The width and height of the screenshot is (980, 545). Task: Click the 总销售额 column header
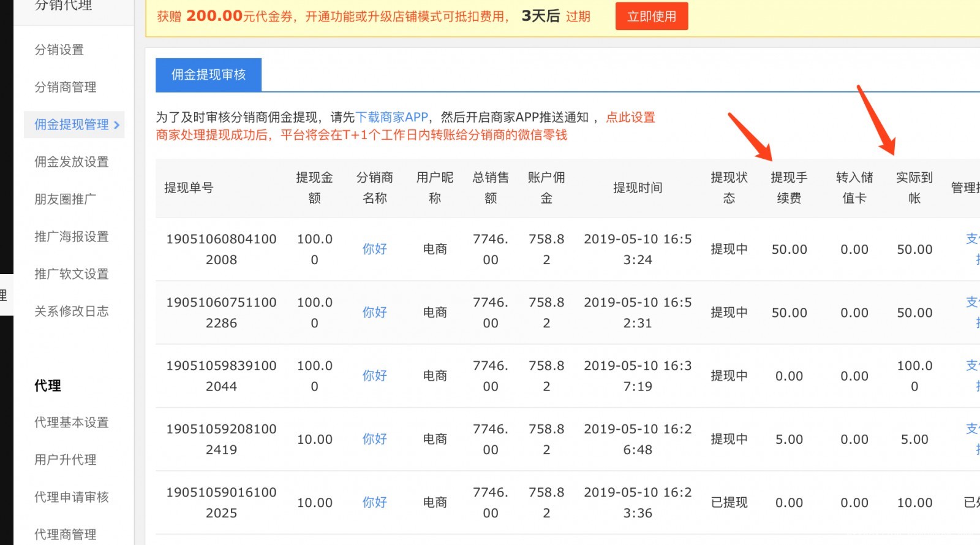491,188
